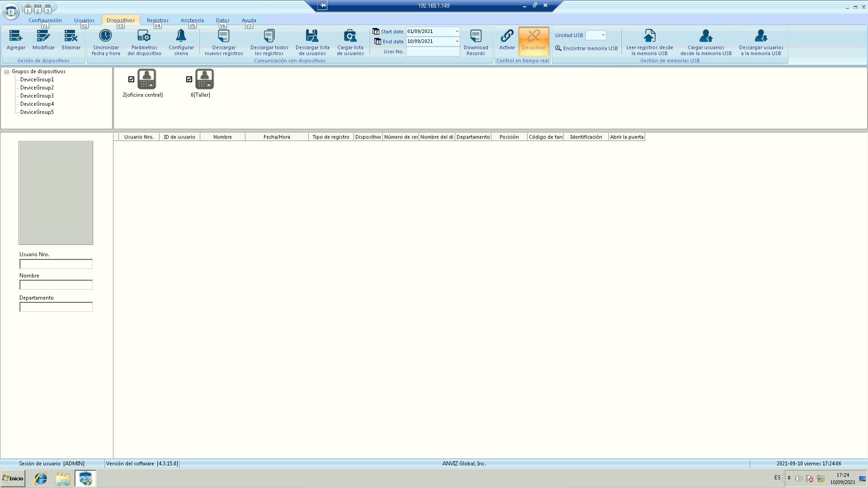Uncheck the oficina central device checkbox
Screen dimensions: 868x488
131,80
